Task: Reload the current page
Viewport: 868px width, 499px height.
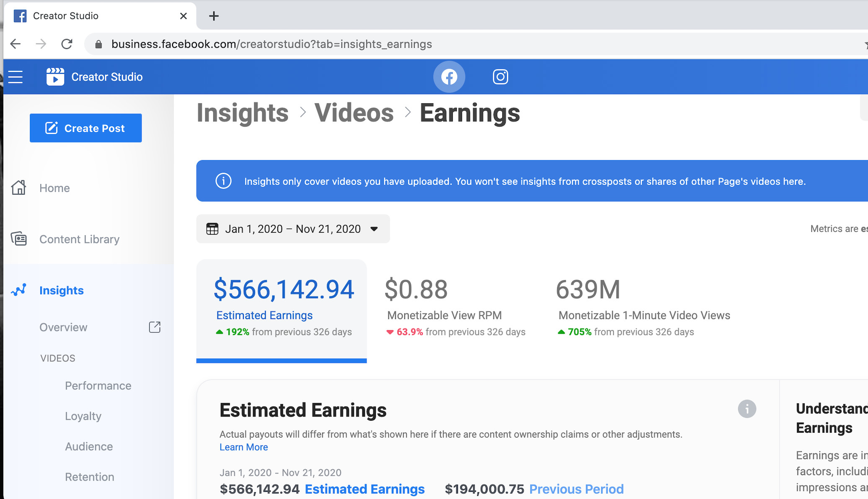Action: (67, 44)
